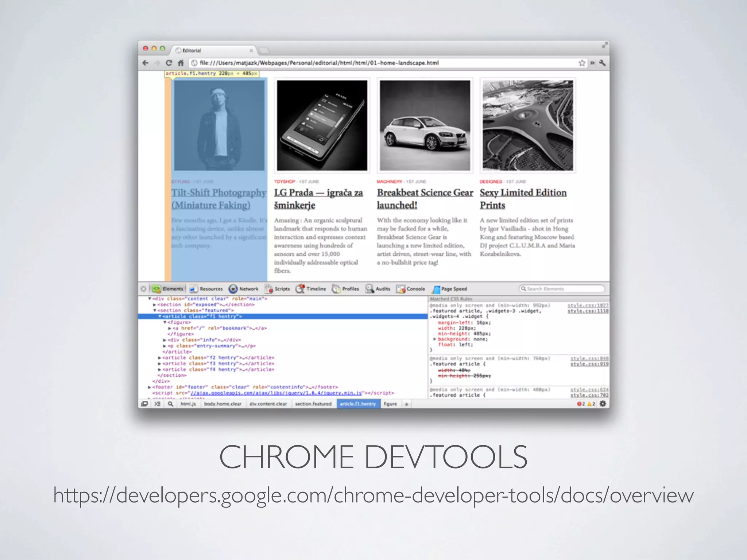747x560 pixels.
Task: Select section.featured breadcrumb
Action: tap(313, 404)
